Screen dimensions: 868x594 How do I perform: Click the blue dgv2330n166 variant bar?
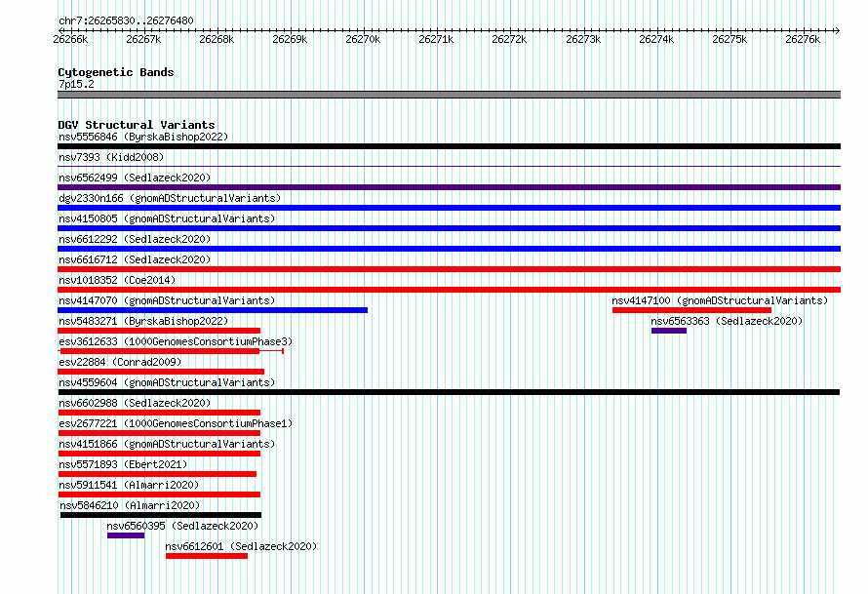coord(449,208)
